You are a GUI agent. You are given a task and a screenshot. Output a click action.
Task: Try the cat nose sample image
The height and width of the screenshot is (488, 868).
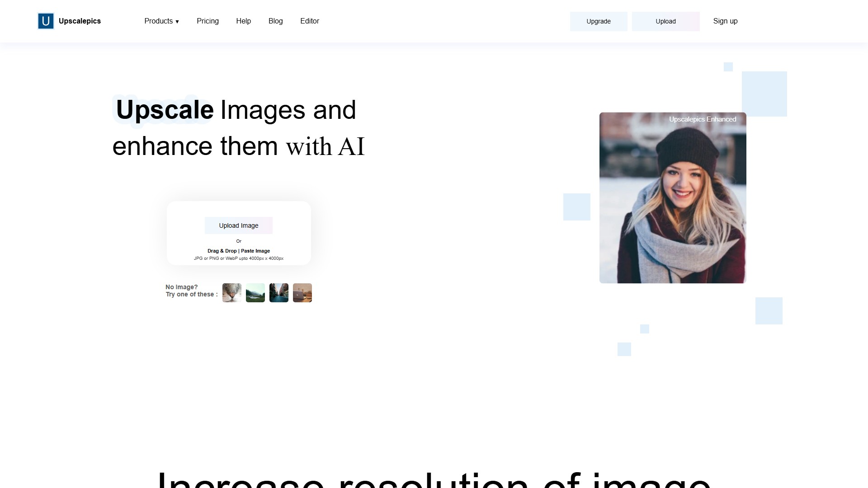[x=232, y=293]
